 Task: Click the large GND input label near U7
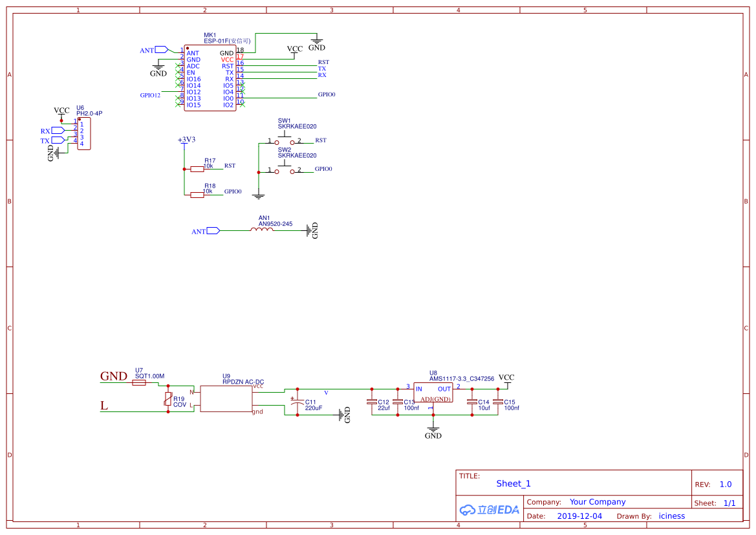(x=114, y=376)
